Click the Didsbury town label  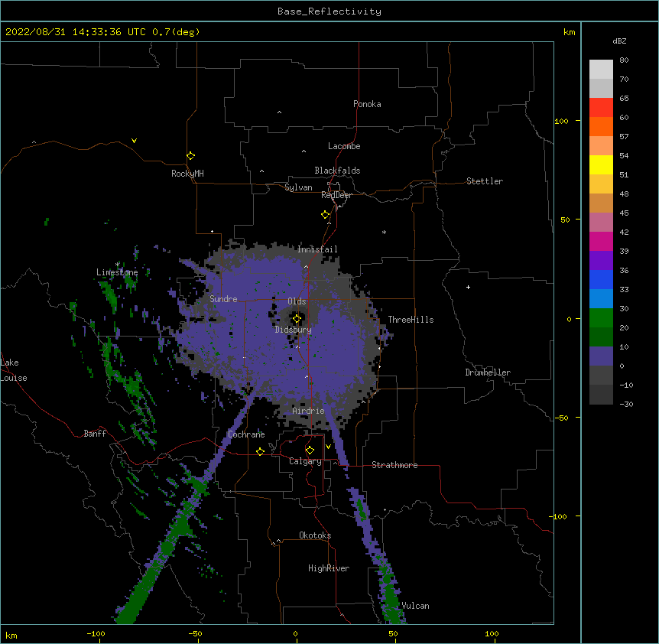pyautogui.click(x=294, y=330)
